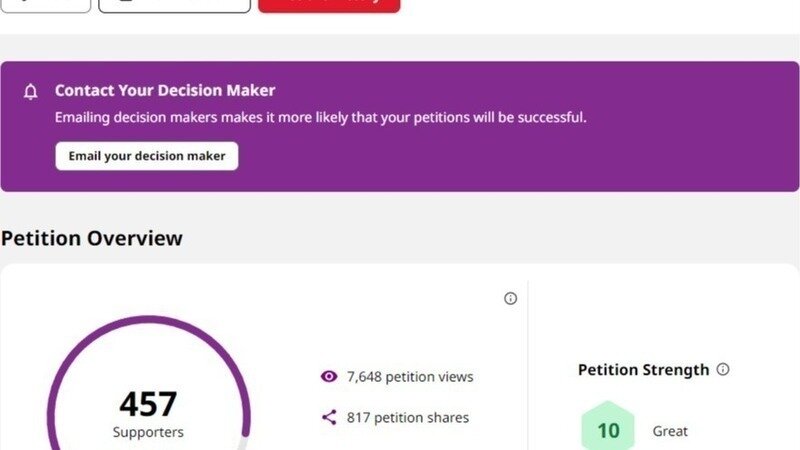Click the red button at the top
The width and height of the screenshot is (800, 450).
[329, 4]
